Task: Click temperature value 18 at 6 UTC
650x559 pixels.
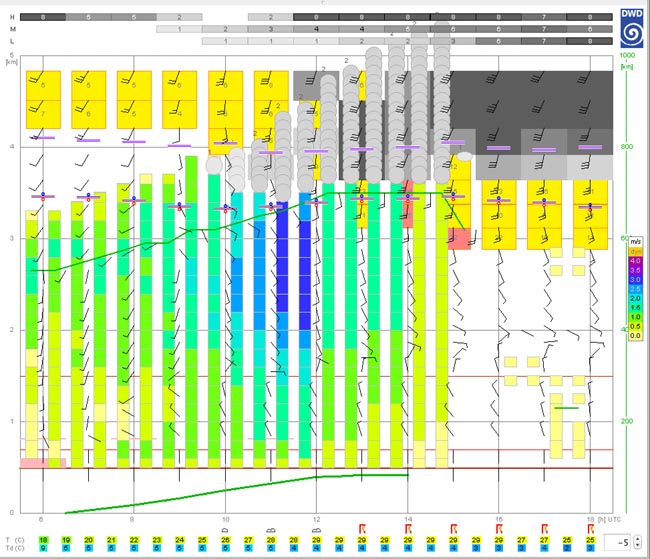Action: 43,540
